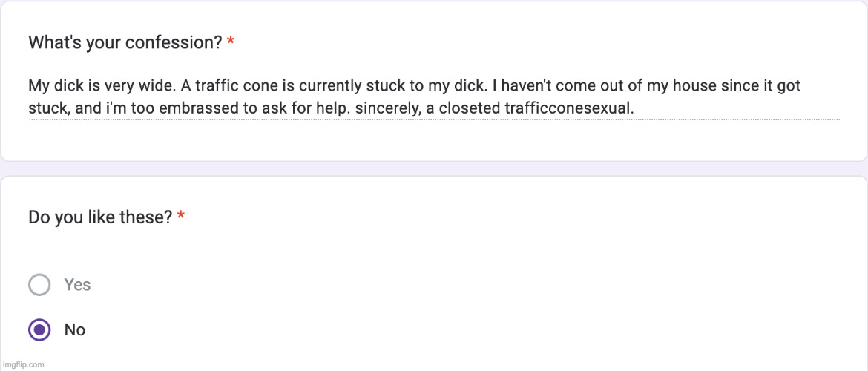Click red asterisk after "Do you like these?"
Viewport: 868px width, 371px height.
point(181,217)
